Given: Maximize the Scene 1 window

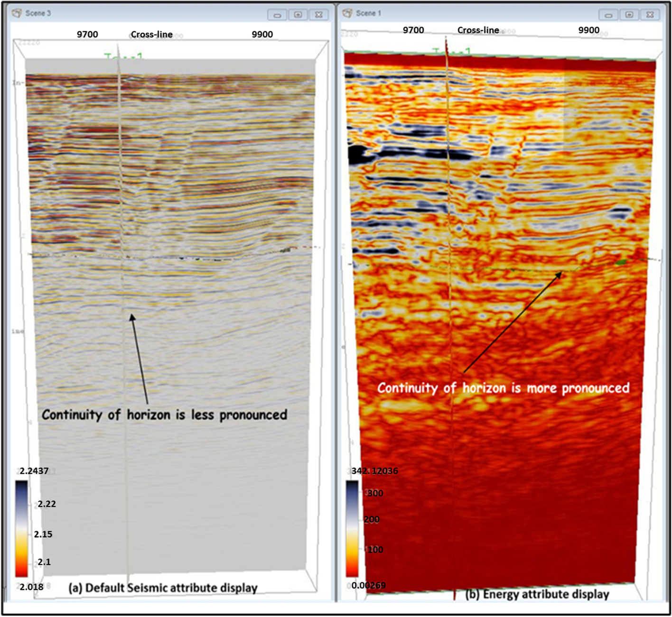Looking at the screenshot, I should (629, 15).
